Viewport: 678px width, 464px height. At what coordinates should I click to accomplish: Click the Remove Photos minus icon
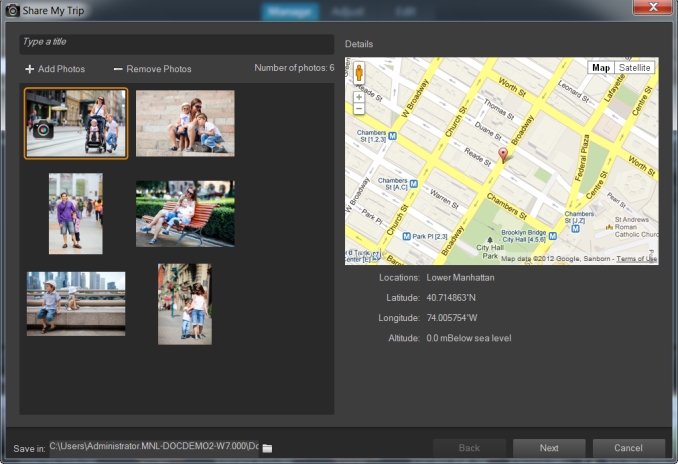[x=118, y=69]
